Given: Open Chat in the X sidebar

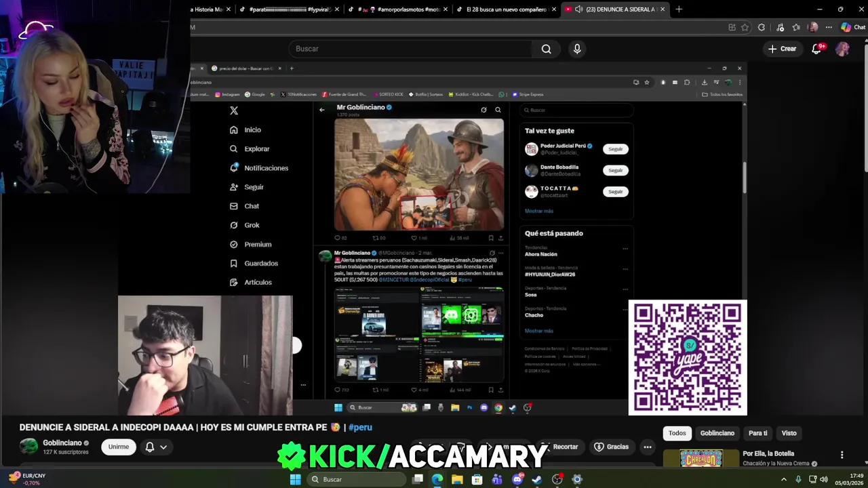Looking at the screenshot, I should coord(245,206).
